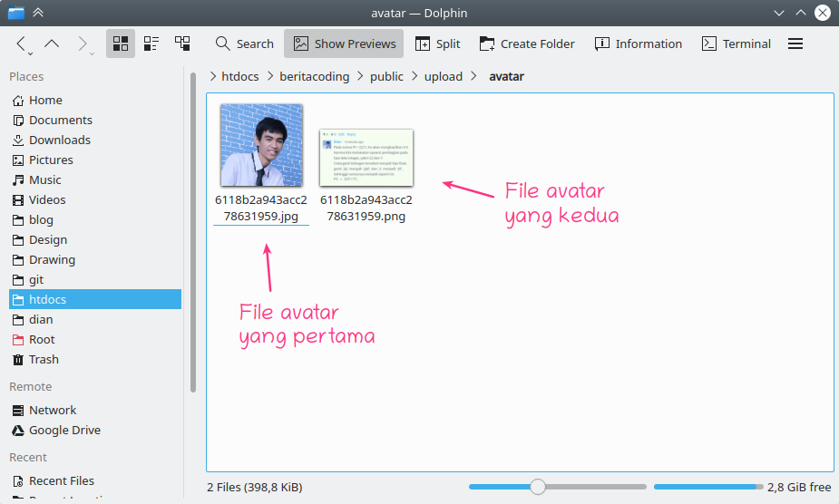Open the back history dropdown arrow

(31, 53)
